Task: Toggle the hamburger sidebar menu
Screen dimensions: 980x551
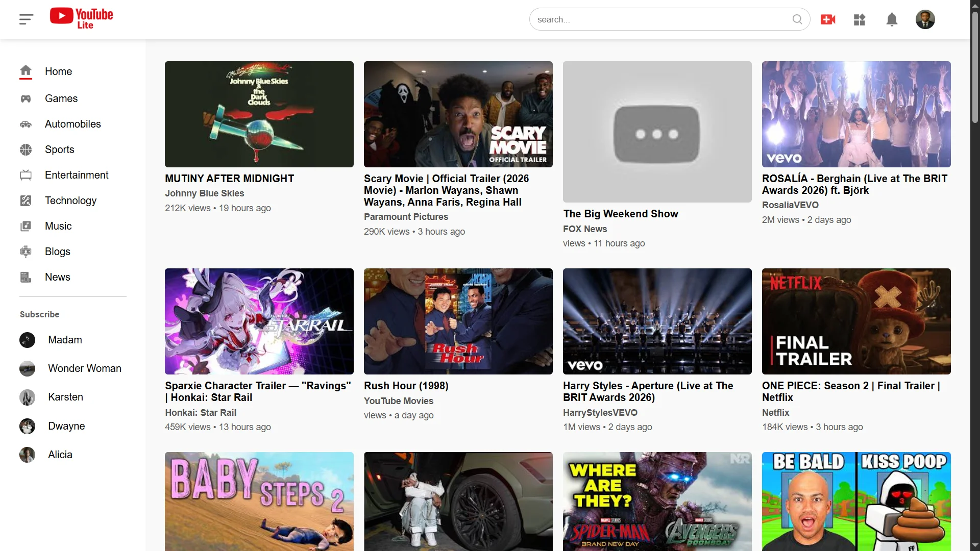Action: pos(26,19)
